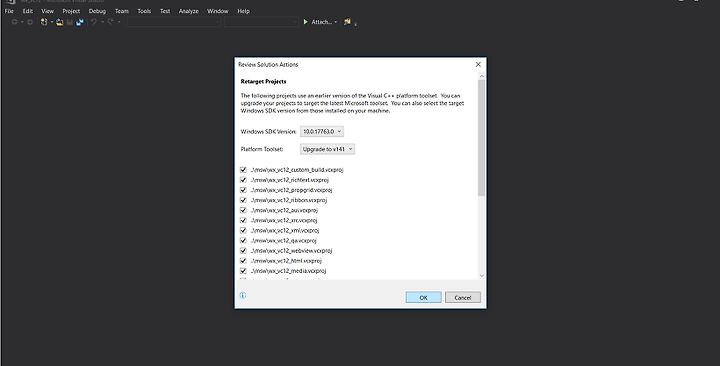
Task: Click the Navigate Backward toolbar icon
Action: pyautogui.click(x=15, y=22)
